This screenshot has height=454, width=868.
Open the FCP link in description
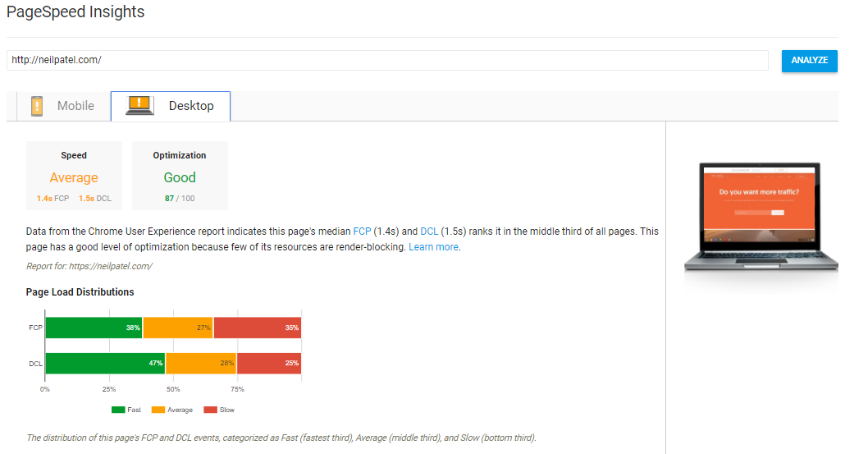pos(362,232)
